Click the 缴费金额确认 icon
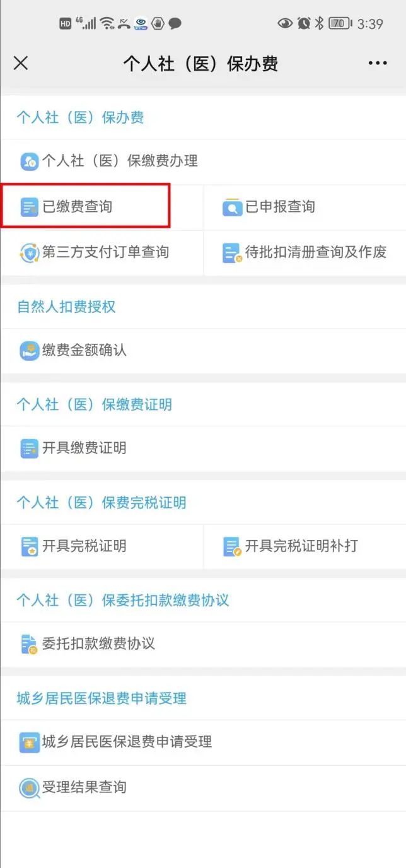This screenshot has height=868, width=406. coord(29,350)
